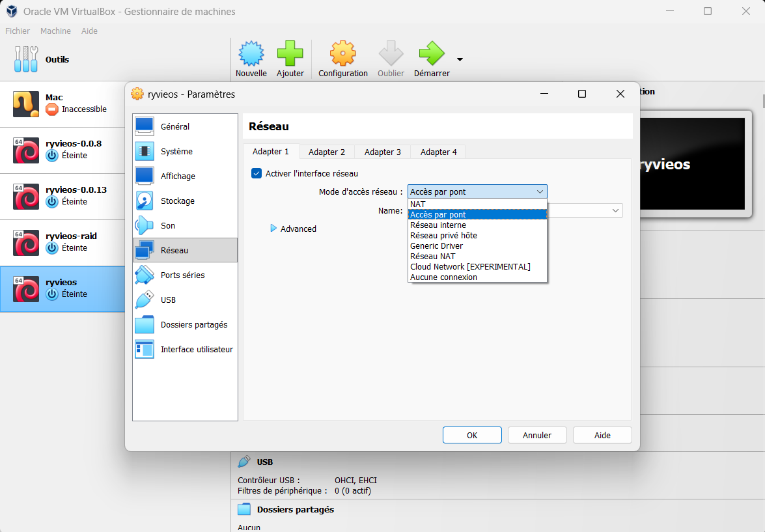Open the Son settings section
Image resolution: width=765 pixels, height=532 pixels.
click(x=185, y=225)
